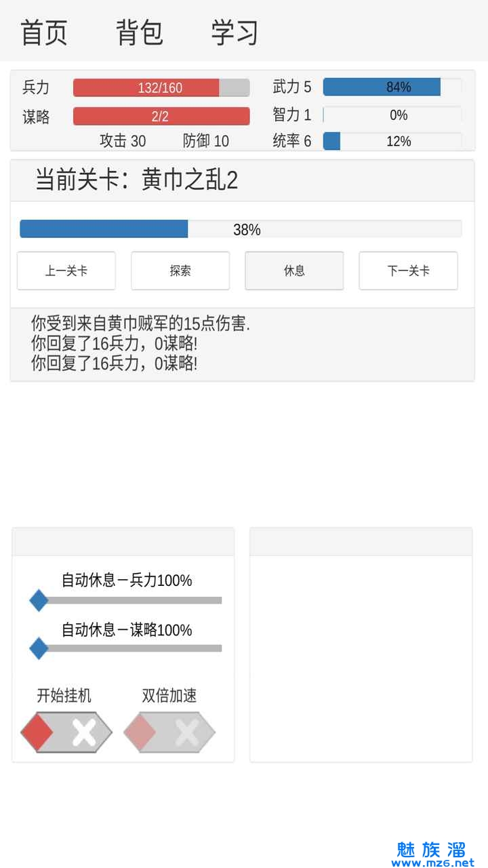Screen dimensions: 488x868
Task: Enable the 双倍加速 double speed switch
Action: coord(169,732)
